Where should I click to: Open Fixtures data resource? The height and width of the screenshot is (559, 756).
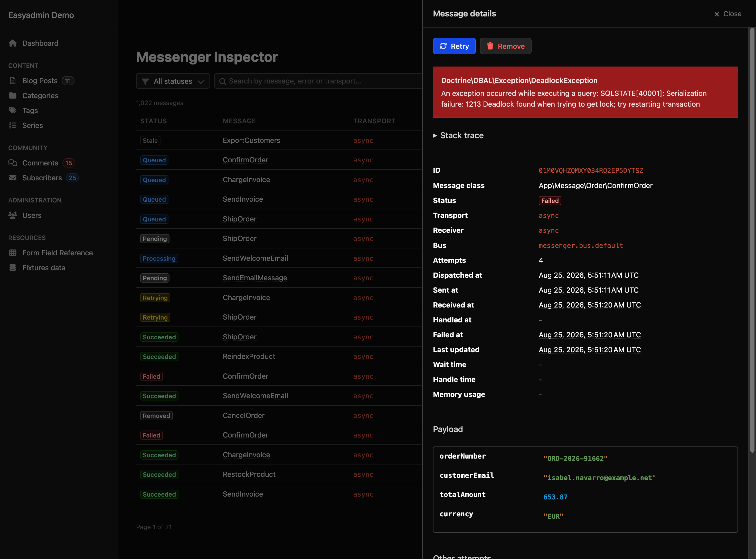coord(44,268)
